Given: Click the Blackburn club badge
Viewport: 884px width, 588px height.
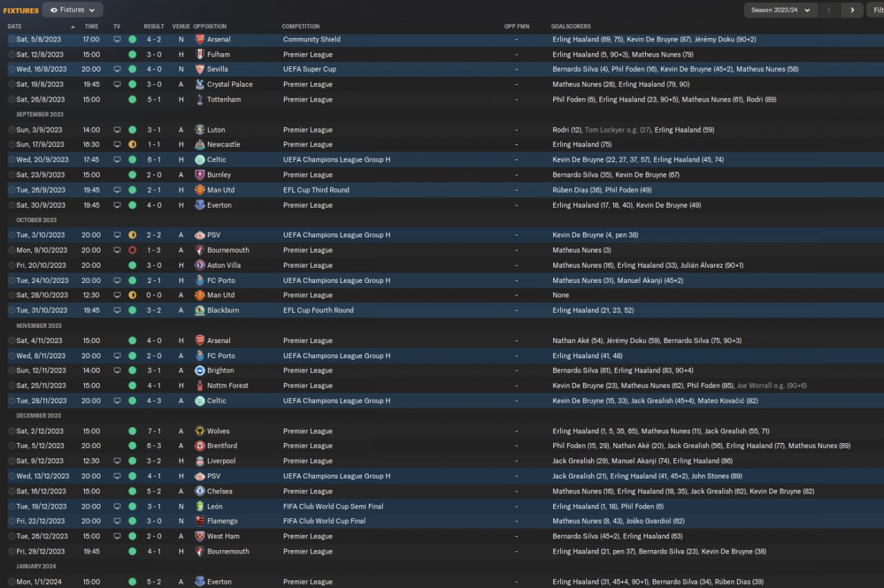Looking at the screenshot, I should click(200, 311).
